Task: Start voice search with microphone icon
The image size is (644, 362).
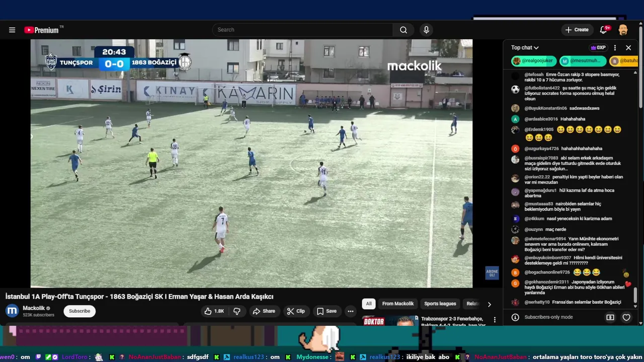Action: (426, 30)
